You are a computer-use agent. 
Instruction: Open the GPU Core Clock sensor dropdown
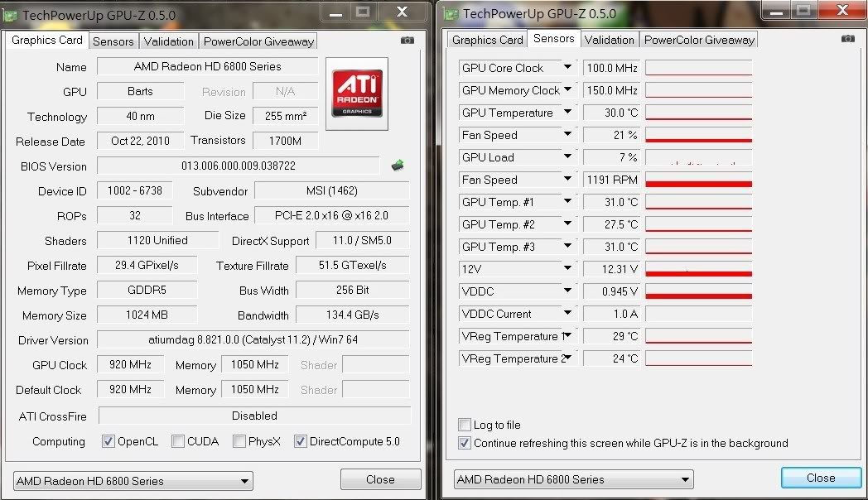tap(567, 68)
